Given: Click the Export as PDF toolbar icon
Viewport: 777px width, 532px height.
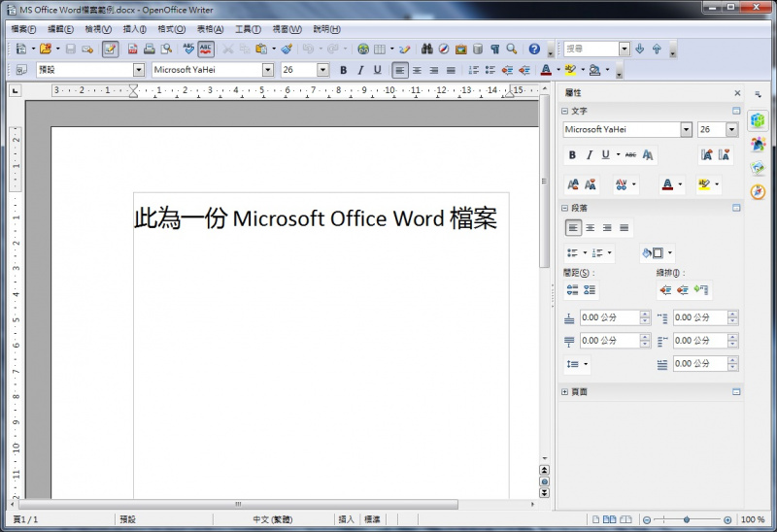Looking at the screenshot, I should tap(132, 49).
